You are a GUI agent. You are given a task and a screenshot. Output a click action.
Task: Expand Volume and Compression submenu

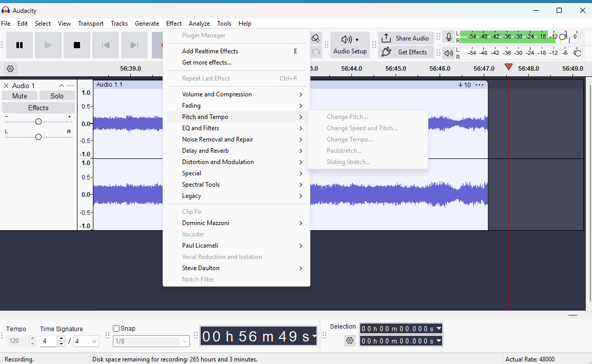tap(236, 94)
